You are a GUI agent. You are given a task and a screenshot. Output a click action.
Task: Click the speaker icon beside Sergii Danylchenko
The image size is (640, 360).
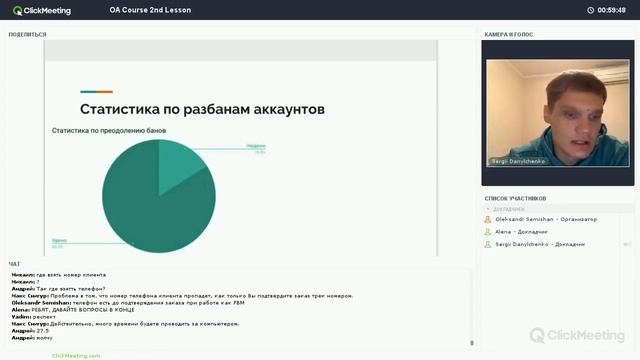627,244
